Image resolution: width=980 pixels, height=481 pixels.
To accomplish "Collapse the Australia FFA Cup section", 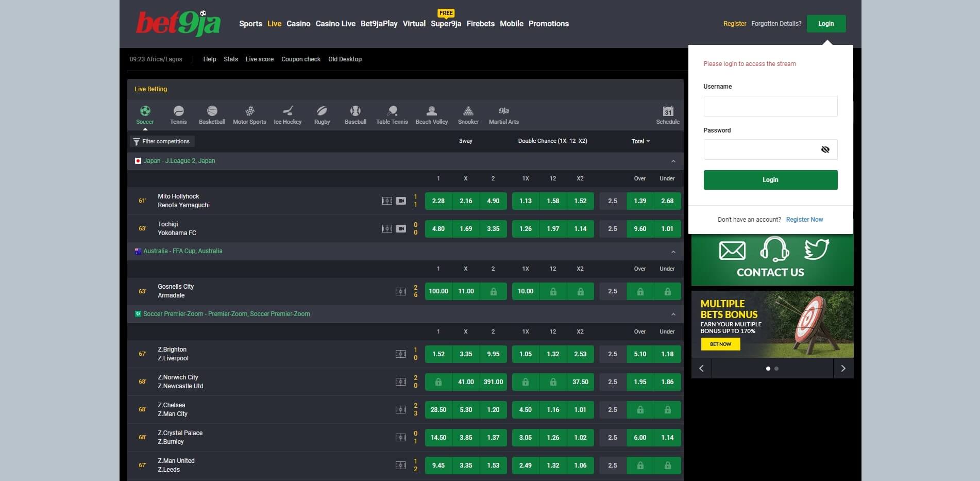I will [x=672, y=251].
